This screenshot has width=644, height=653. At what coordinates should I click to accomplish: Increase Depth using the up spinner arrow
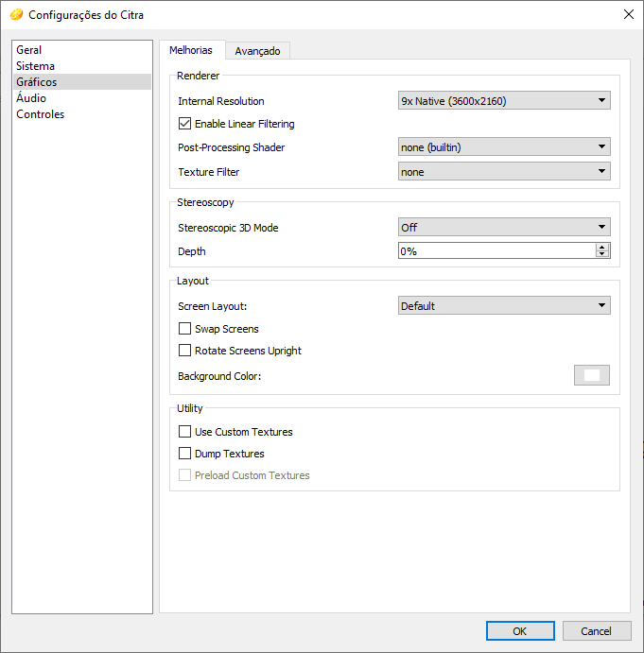(601, 248)
